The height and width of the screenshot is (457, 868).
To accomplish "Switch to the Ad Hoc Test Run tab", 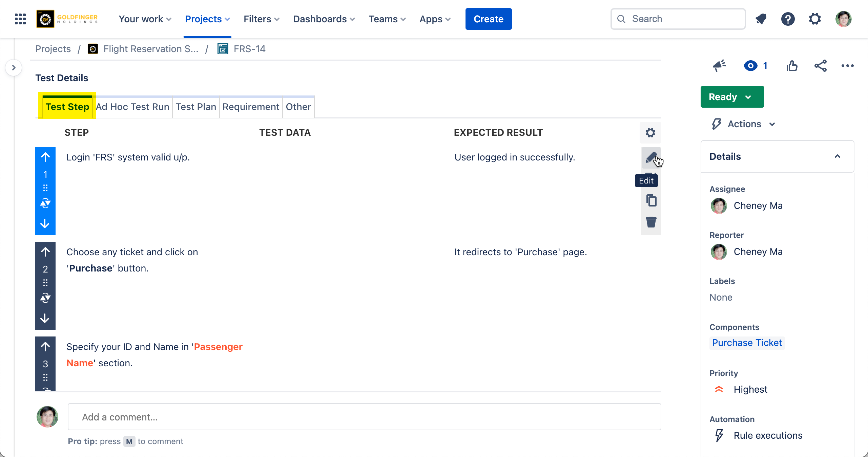I will (132, 107).
